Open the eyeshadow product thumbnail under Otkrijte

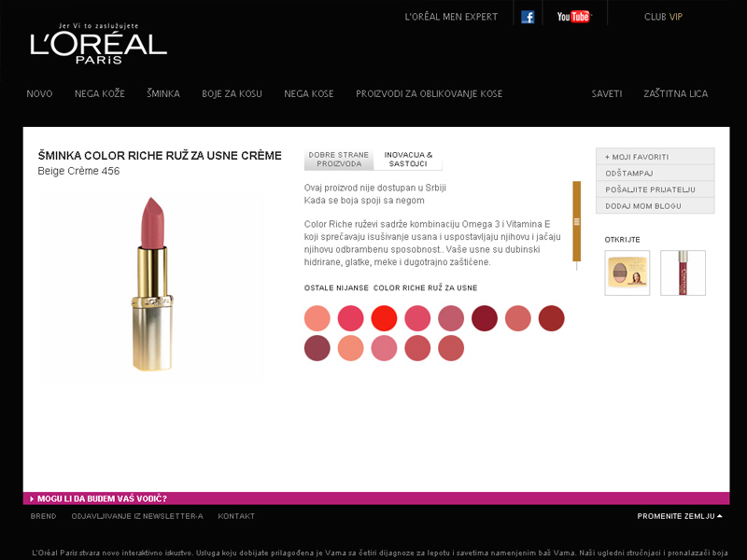(627, 273)
